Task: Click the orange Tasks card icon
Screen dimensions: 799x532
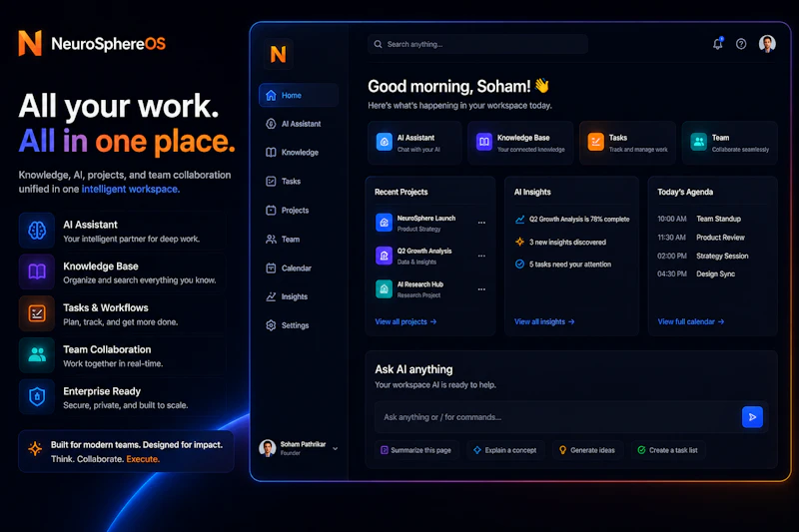Action: coord(595,142)
